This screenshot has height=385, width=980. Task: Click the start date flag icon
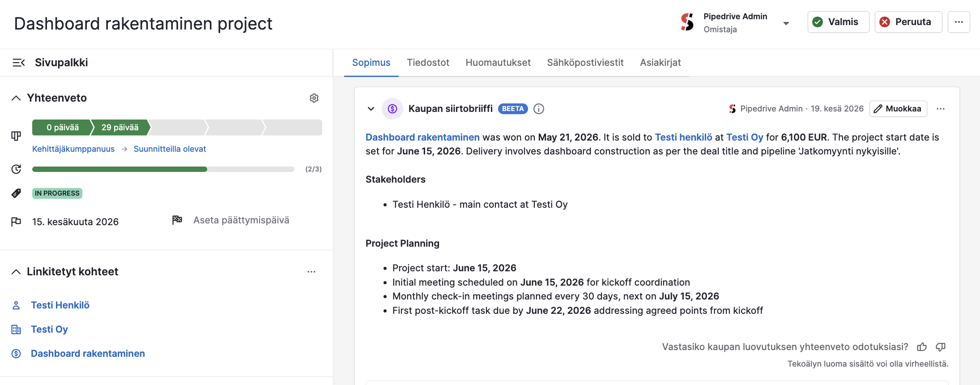[16, 222]
